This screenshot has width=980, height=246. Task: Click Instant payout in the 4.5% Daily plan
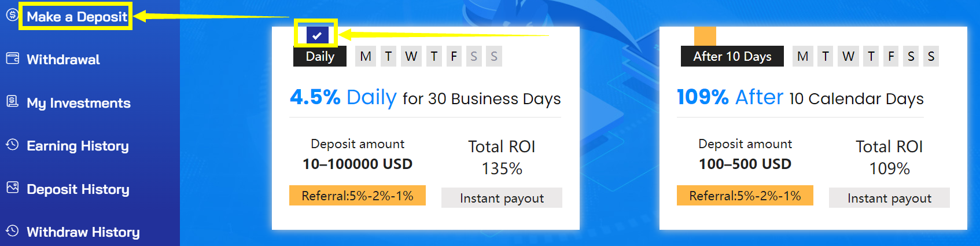(502, 198)
